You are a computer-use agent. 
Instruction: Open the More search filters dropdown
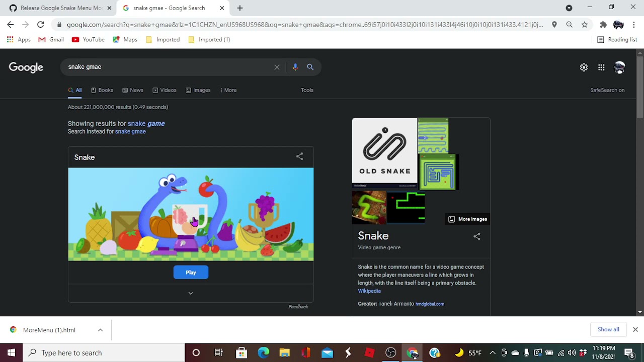pos(228,90)
